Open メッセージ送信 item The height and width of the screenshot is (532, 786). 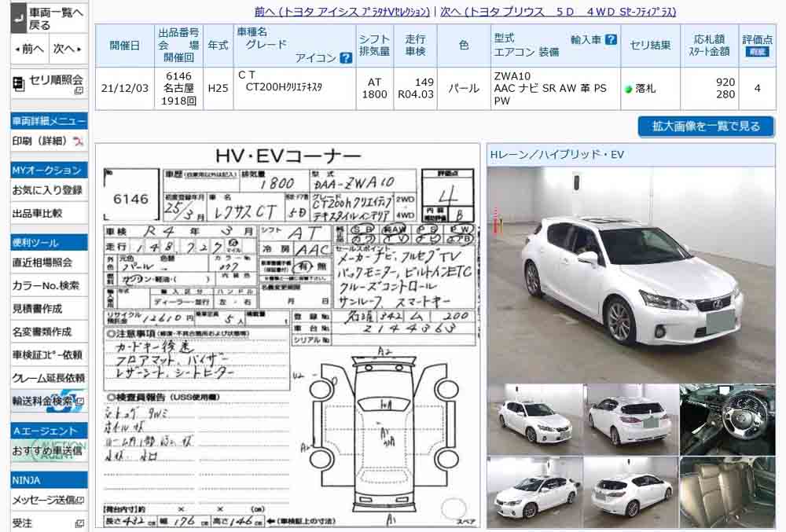[x=43, y=500]
